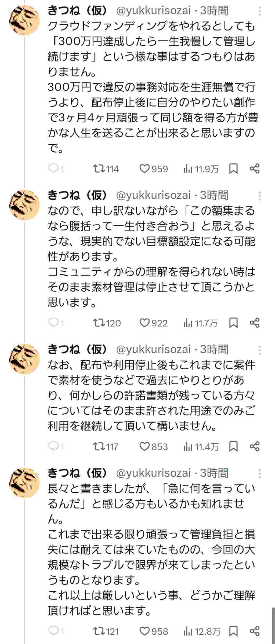Open more options on the last tweet

[259, 474]
